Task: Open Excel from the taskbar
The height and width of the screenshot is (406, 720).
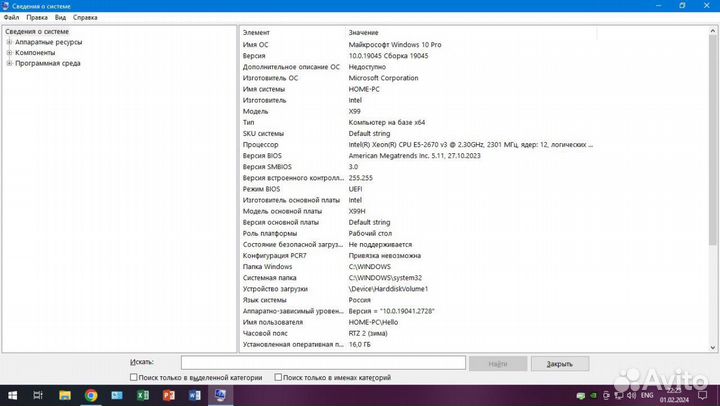Action: coord(143,395)
